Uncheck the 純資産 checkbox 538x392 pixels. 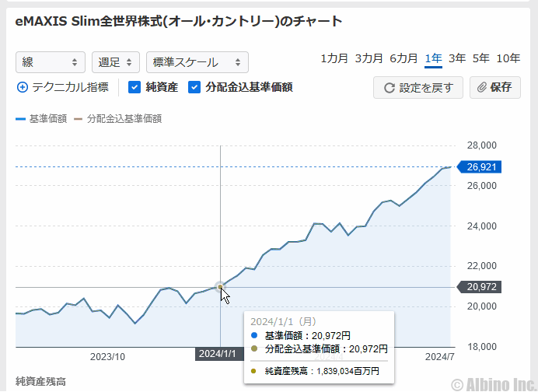(x=134, y=88)
